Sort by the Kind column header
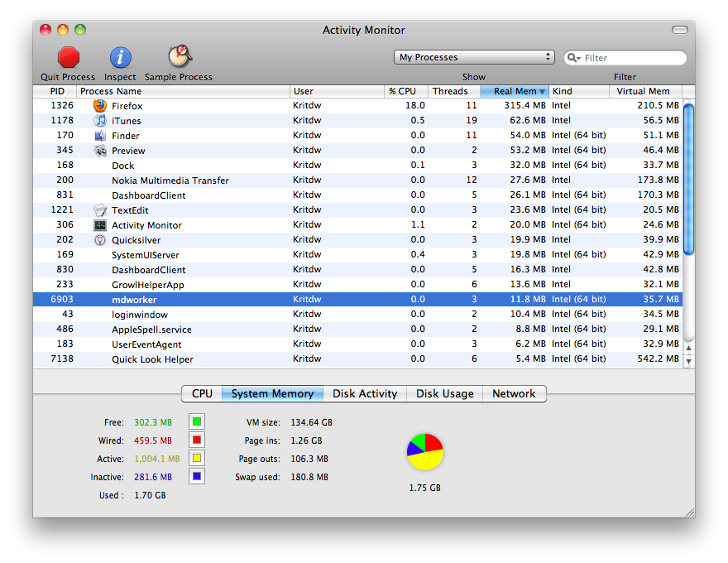The height and width of the screenshot is (563, 728). pyautogui.click(x=579, y=92)
